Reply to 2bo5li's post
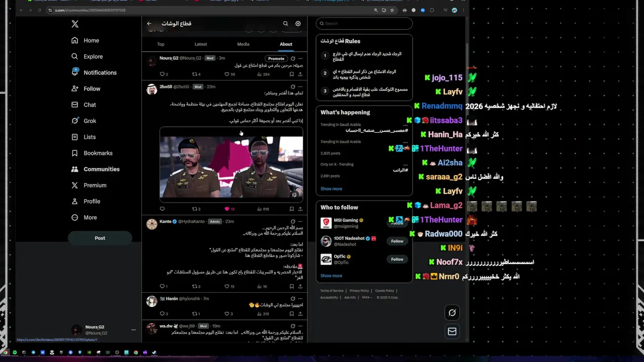The width and height of the screenshot is (644, 362). [x=162, y=209]
